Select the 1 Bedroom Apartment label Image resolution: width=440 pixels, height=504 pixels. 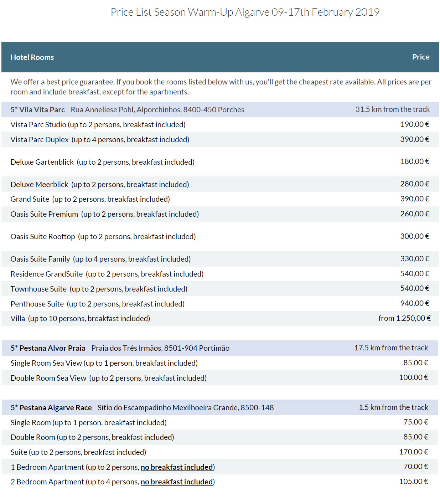pos(47,467)
